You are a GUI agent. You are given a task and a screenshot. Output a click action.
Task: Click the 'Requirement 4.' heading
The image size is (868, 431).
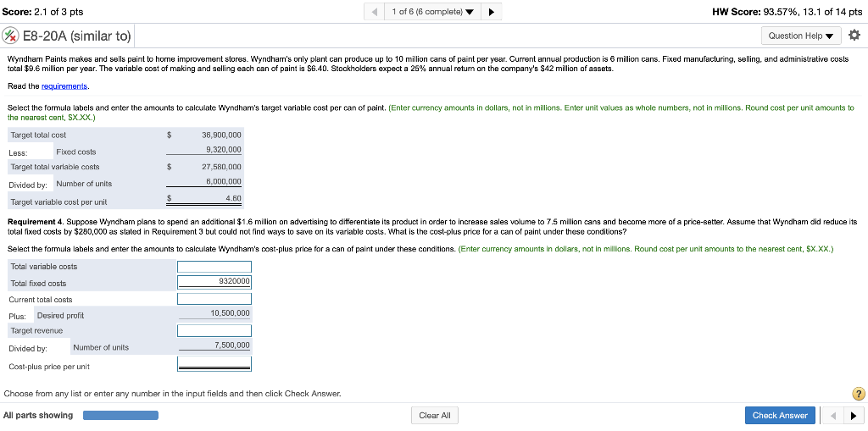coord(36,221)
